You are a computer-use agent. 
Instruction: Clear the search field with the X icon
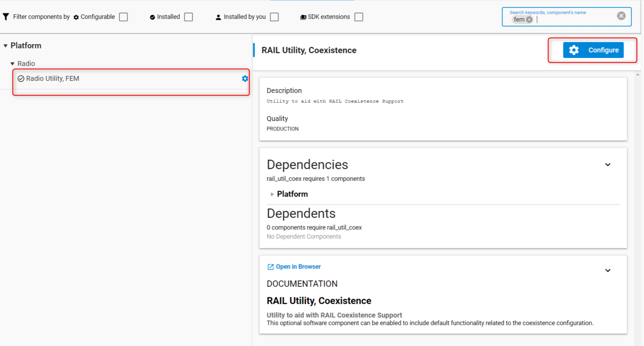click(x=621, y=16)
